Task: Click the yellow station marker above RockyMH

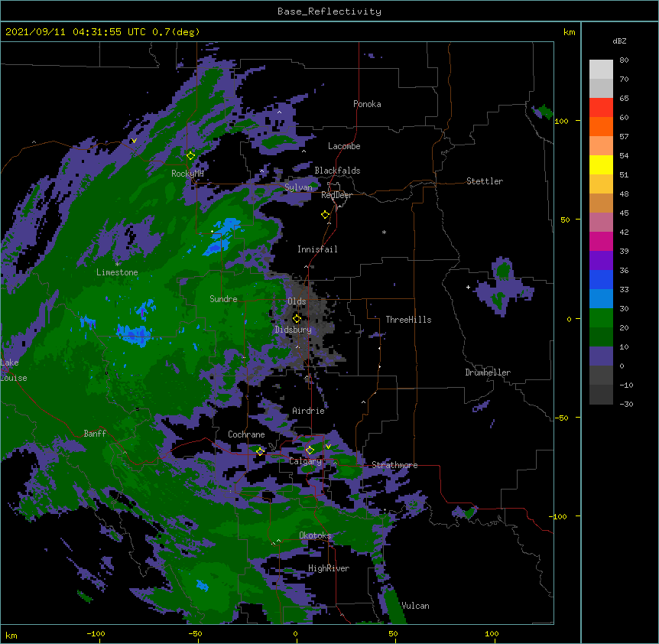Action: pyautogui.click(x=190, y=155)
